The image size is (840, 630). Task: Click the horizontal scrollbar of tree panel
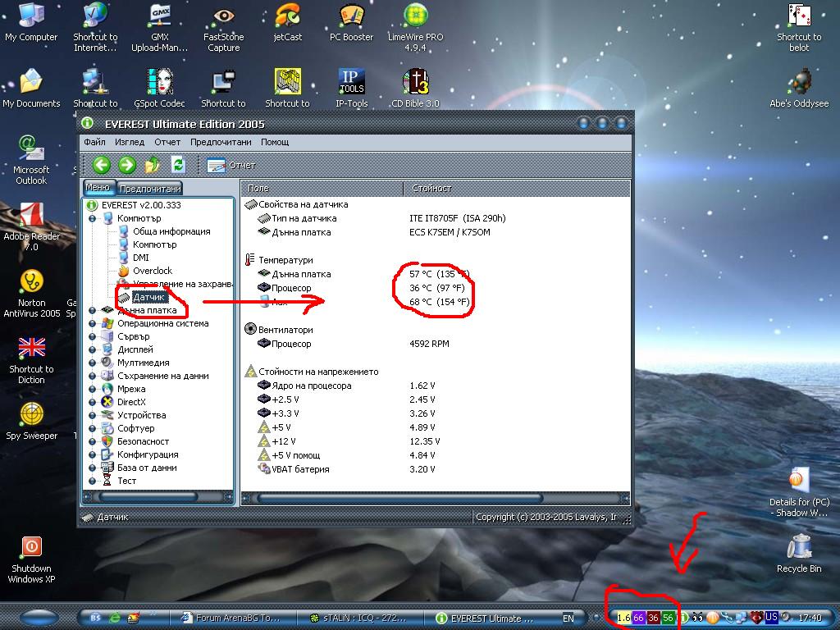click(x=158, y=498)
